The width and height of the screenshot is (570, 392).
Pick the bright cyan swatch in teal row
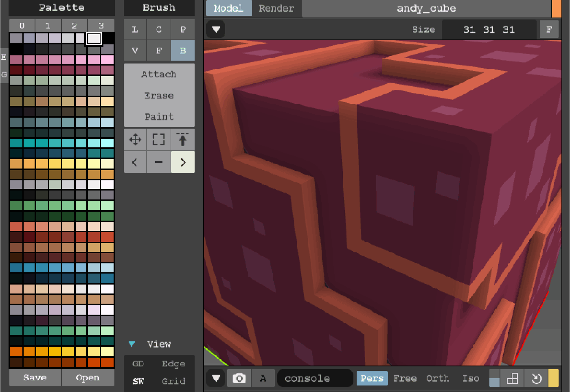point(107,143)
